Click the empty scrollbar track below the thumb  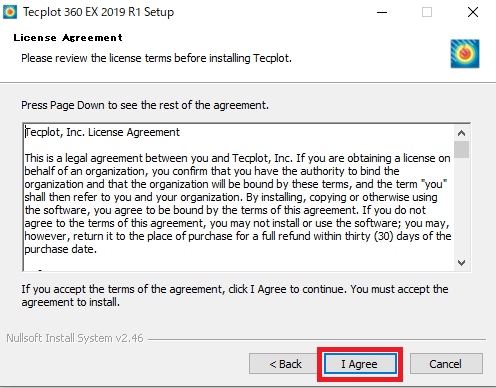point(461,207)
